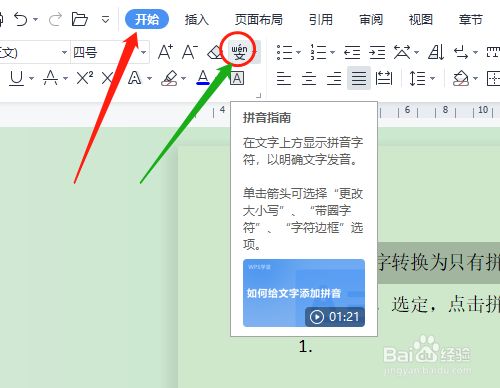Expand the quick access toolbar customize arrow
Image resolution: width=500 pixels, height=388 pixels.
105,20
